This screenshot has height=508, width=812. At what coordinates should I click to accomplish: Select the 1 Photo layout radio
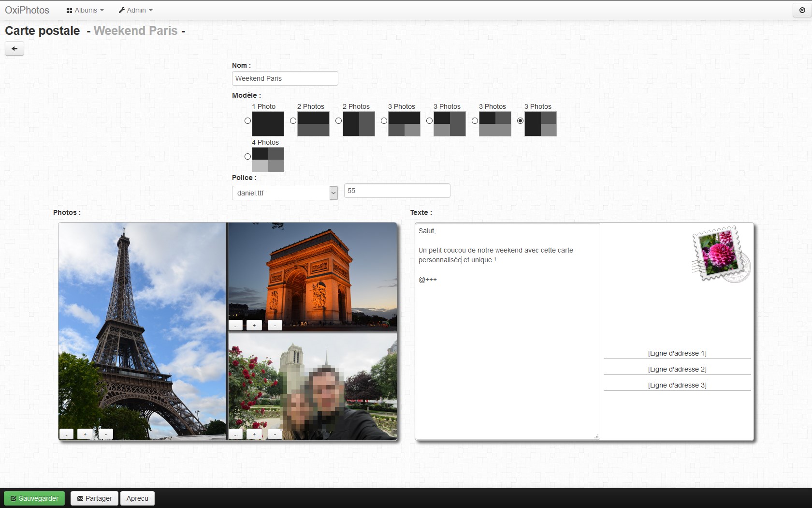[247, 120]
